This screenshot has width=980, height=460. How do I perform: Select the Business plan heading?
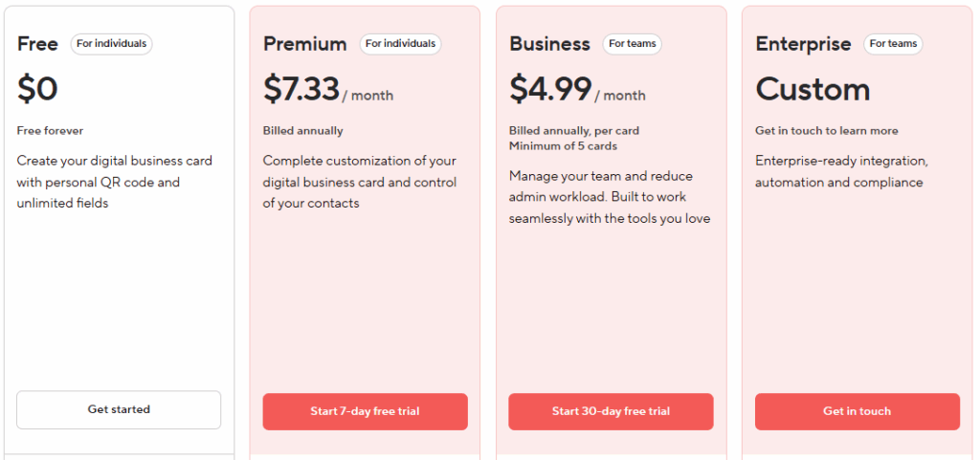click(x=549, y=44)
